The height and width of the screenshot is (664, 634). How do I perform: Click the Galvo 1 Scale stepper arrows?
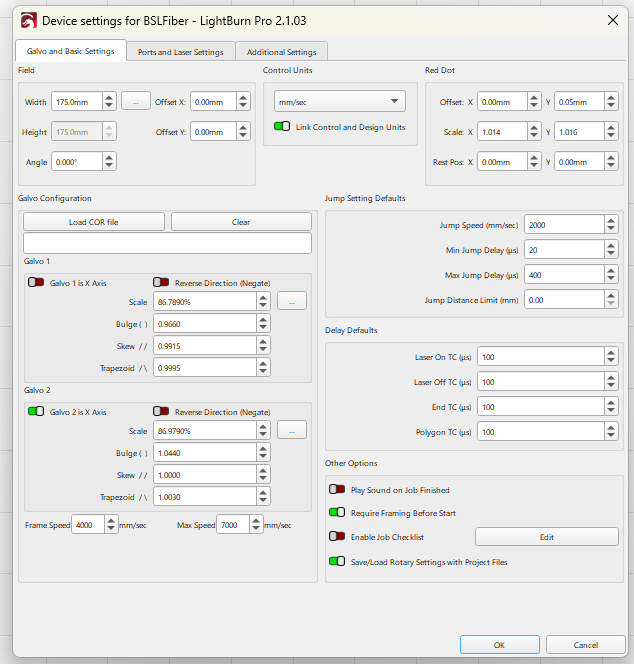tap(263, 302)
